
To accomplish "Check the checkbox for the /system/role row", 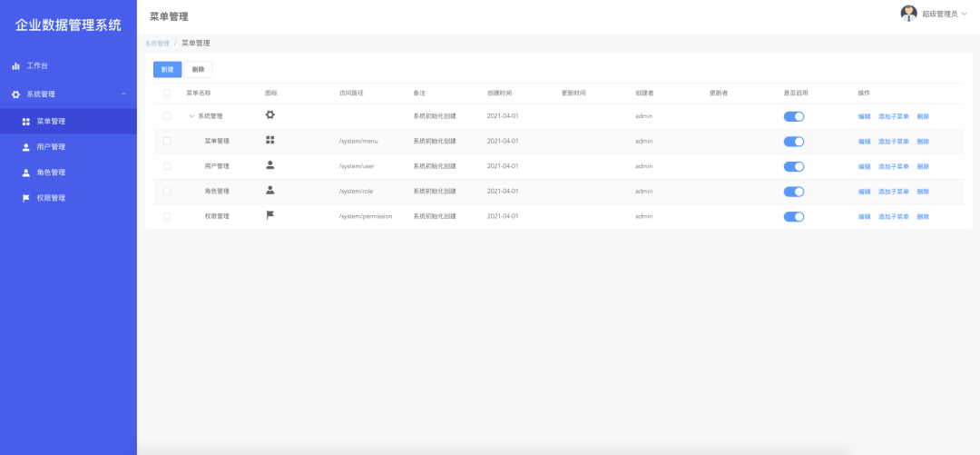I will [167, 192].
